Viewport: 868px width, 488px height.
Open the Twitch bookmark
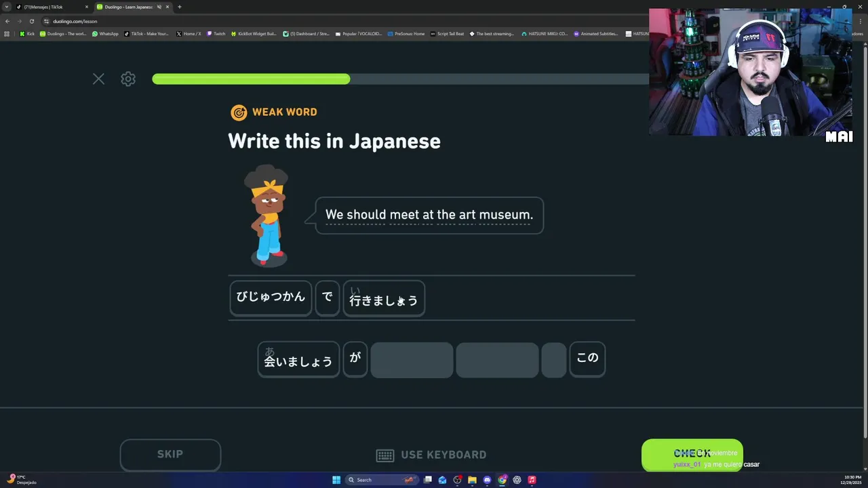point(216,33)
